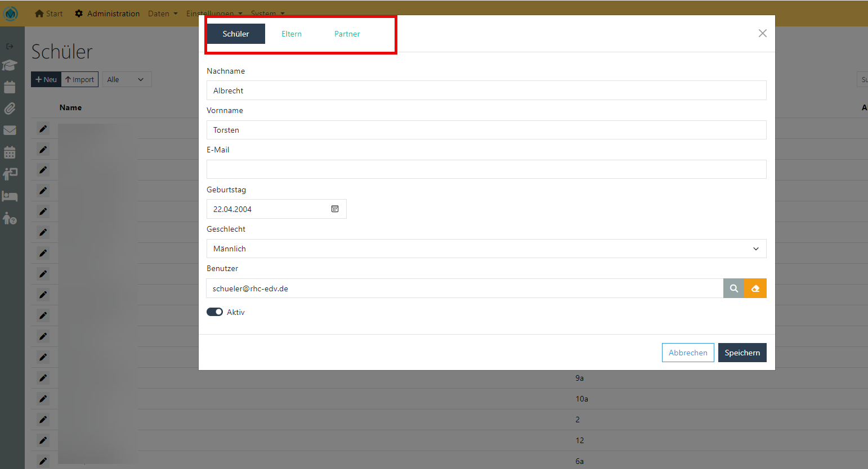Select the Schüler tab in the dialog

(236, 34)
